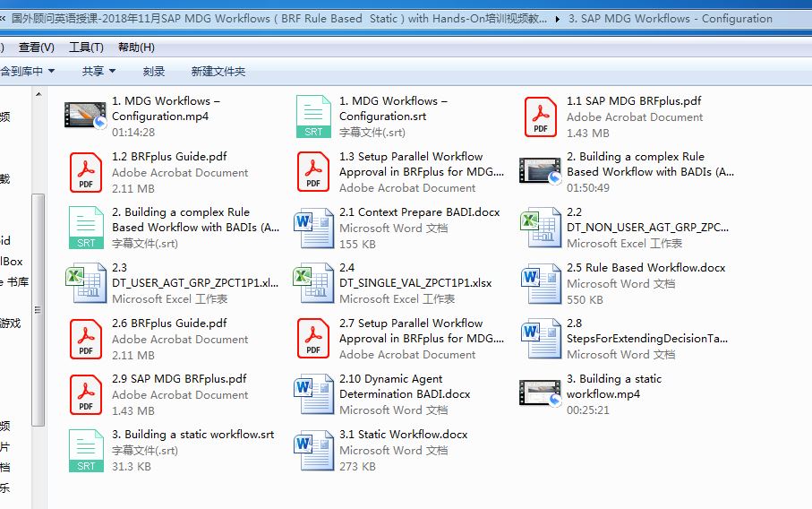Click file name 3. Building a static workflow.srt
Image resolution: width=812 pixels, height=509 pixels.
click(193, 435)
